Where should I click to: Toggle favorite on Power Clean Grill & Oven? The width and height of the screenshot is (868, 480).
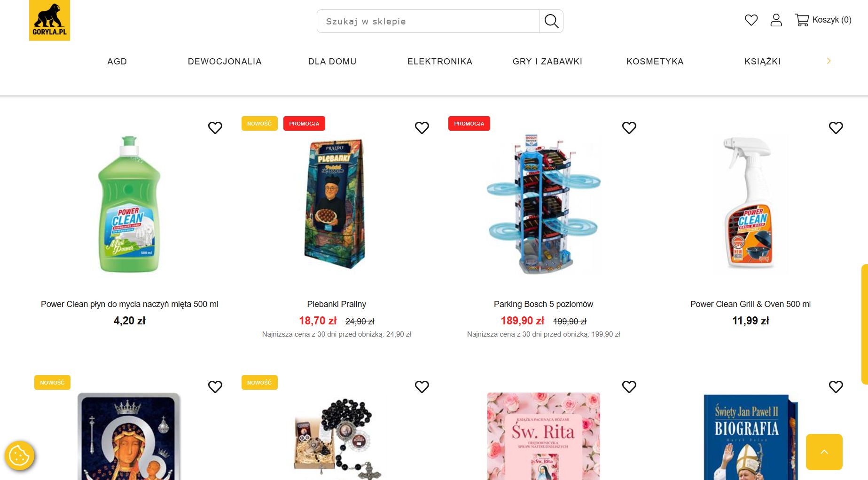point(836,127)
